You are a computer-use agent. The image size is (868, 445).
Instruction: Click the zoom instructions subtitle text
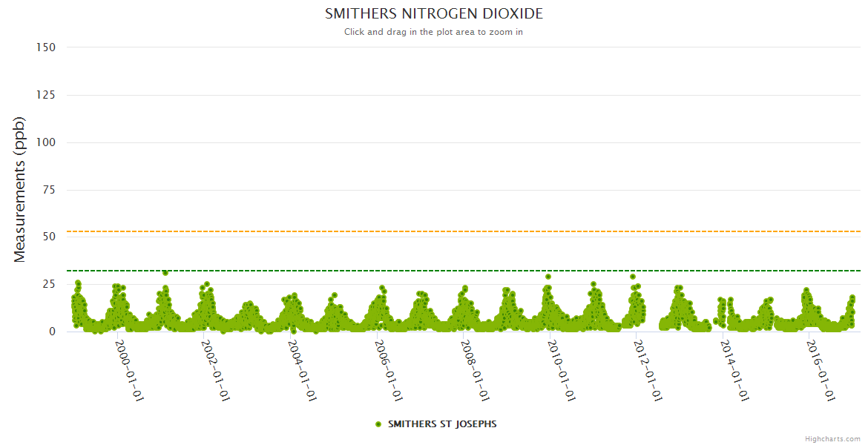(434, 32)
